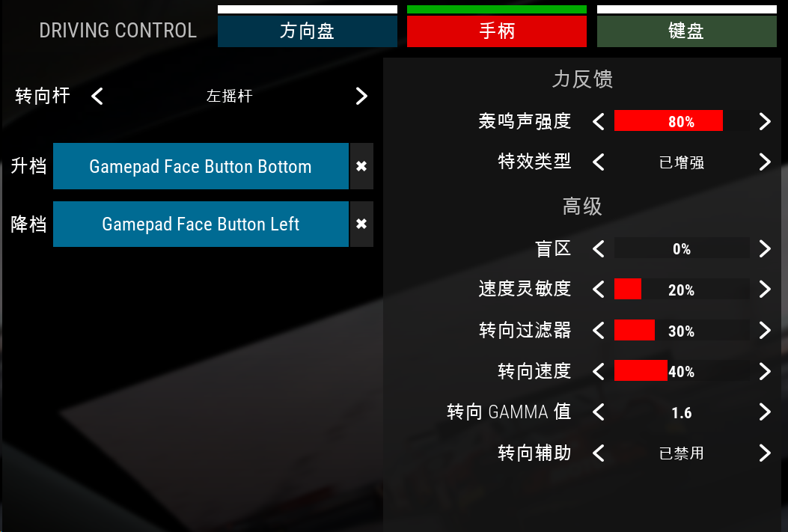Switch 特效类型 with right arrow
This screenshot has height=532, width=788.
[764, 162]
